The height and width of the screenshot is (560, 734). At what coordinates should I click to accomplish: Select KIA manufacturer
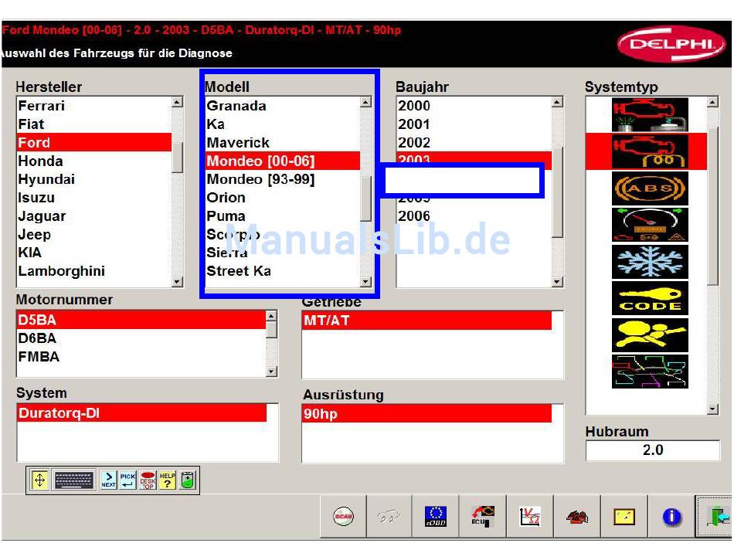[94, 253]
